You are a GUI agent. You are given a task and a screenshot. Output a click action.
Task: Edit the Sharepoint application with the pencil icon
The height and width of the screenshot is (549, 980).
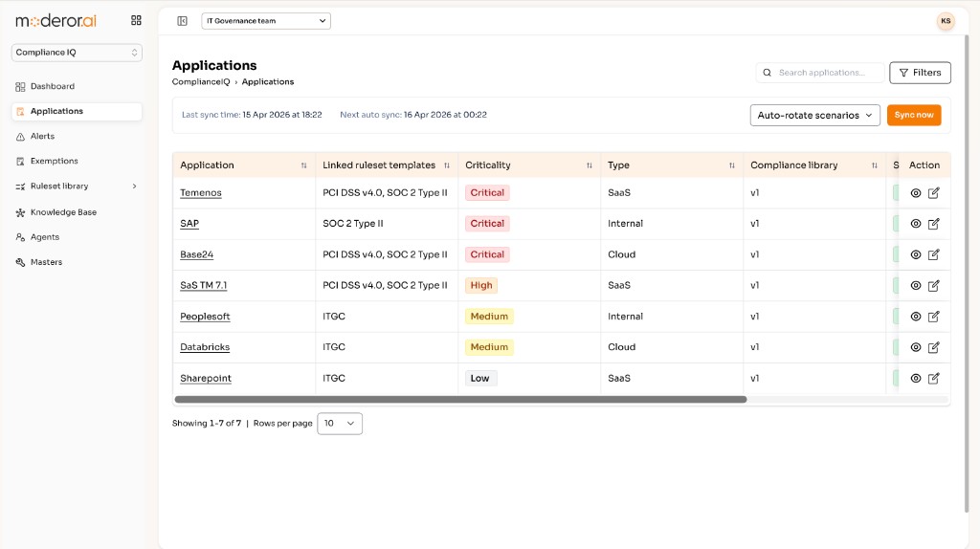point(934,379)
